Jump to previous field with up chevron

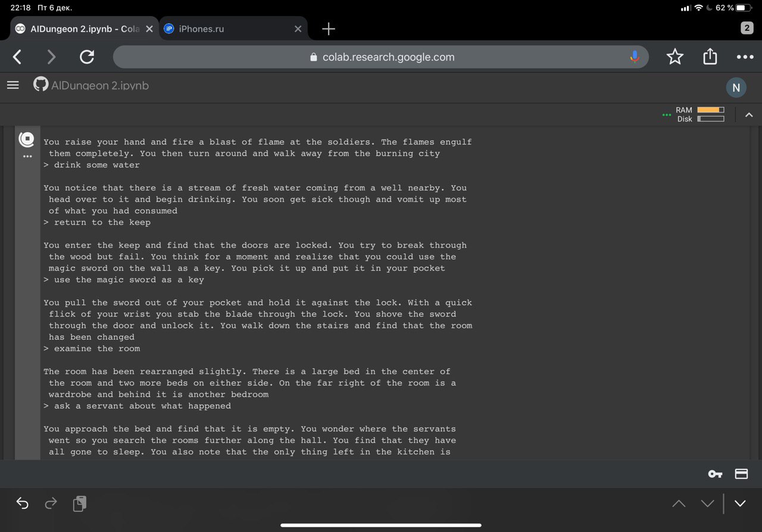(679, 503)
